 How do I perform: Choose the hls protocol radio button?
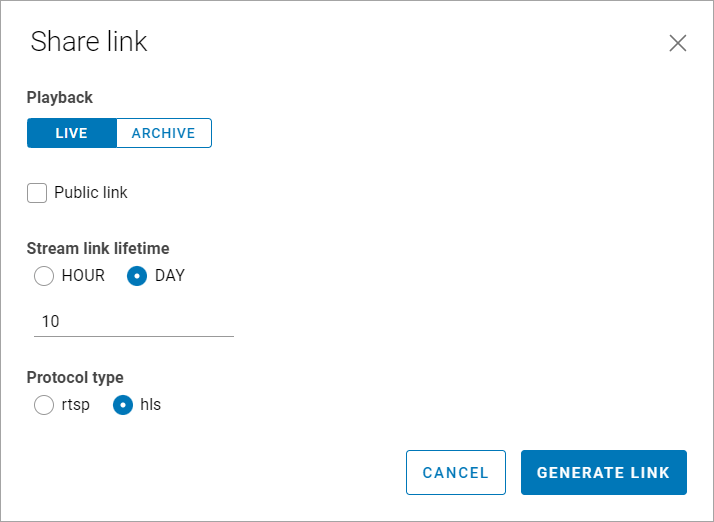(123, 405)
